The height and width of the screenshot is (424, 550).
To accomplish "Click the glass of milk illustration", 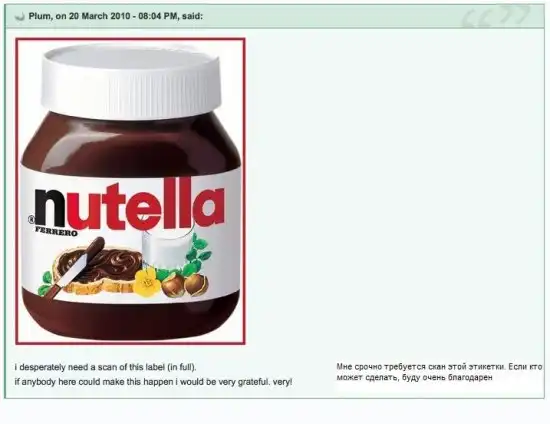I will point(166,248).
